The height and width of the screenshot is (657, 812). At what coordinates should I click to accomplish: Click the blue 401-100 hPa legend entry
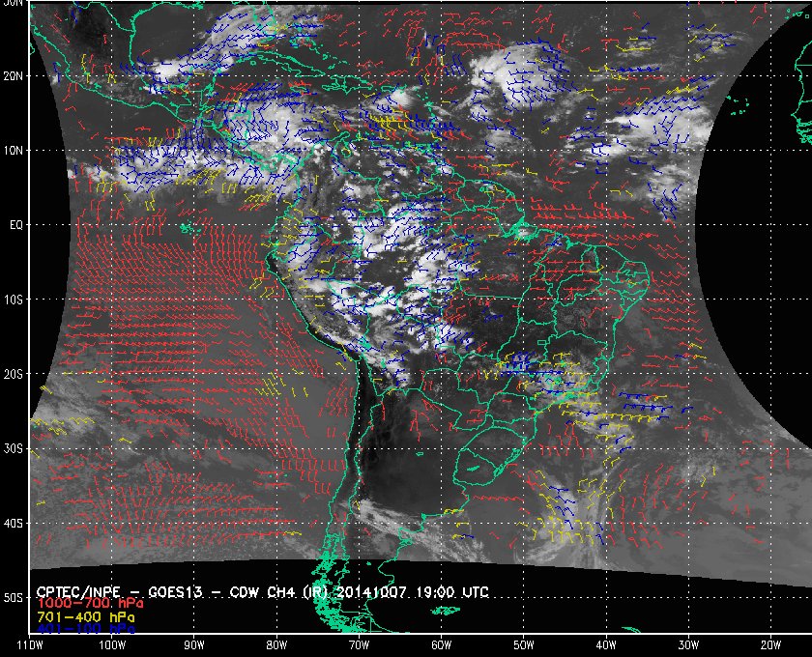tap(86, 629)
